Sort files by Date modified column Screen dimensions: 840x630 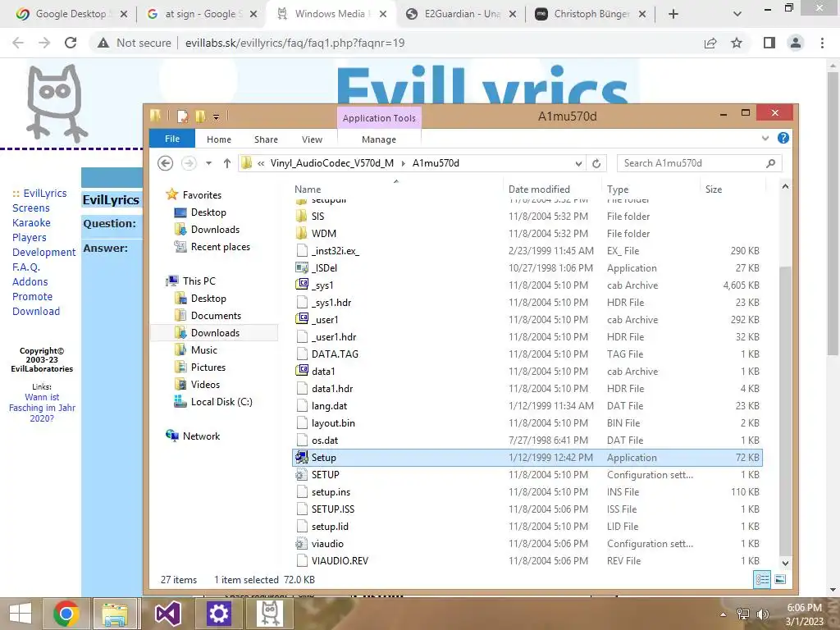tap(539, 189)
